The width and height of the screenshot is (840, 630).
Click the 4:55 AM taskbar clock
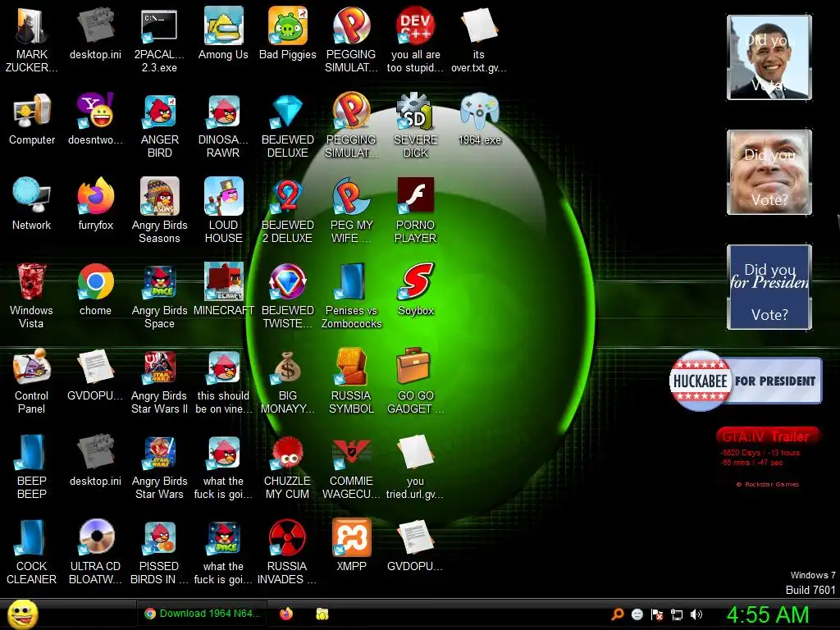click(767, 614)
